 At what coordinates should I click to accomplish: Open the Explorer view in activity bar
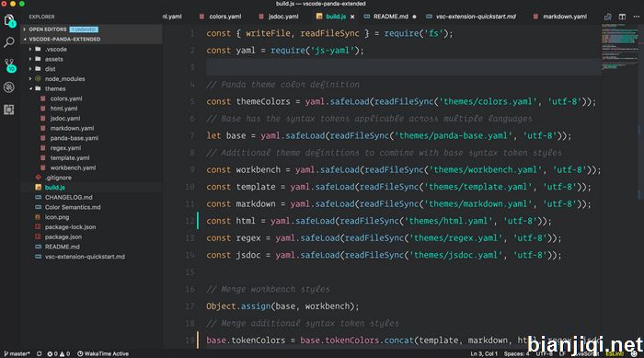(9, 19)
